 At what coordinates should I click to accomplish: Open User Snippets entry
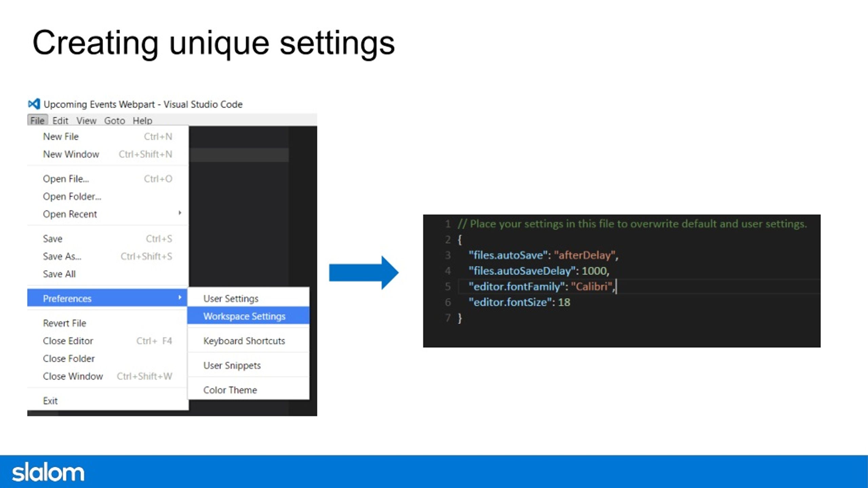[248, 365]
